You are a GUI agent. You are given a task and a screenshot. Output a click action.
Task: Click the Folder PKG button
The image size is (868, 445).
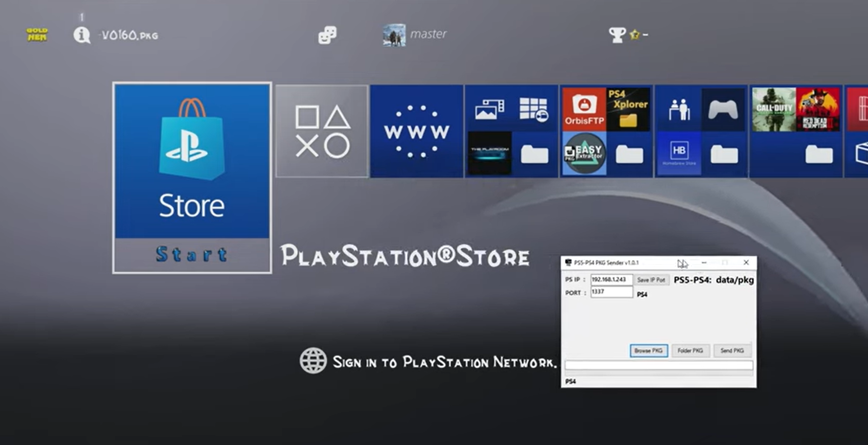tap(690, 351)
